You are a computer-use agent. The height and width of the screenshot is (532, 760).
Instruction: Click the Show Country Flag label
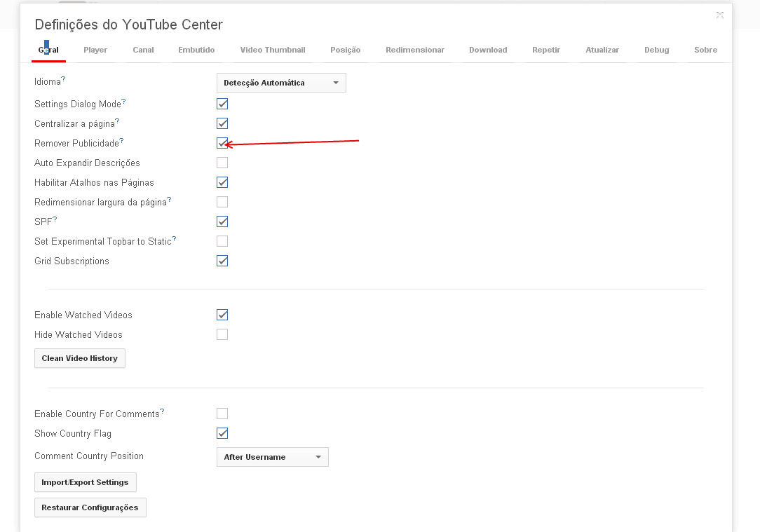[73, 434]
